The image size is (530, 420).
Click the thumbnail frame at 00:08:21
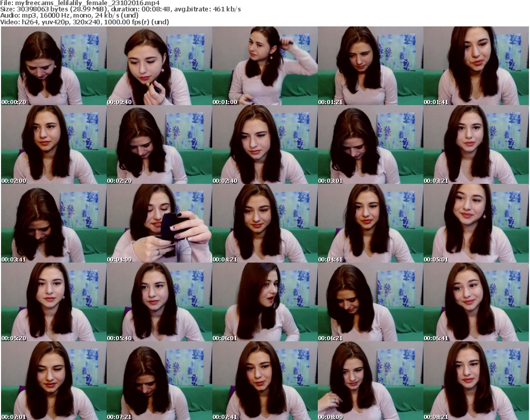click(x=476, y=381)
